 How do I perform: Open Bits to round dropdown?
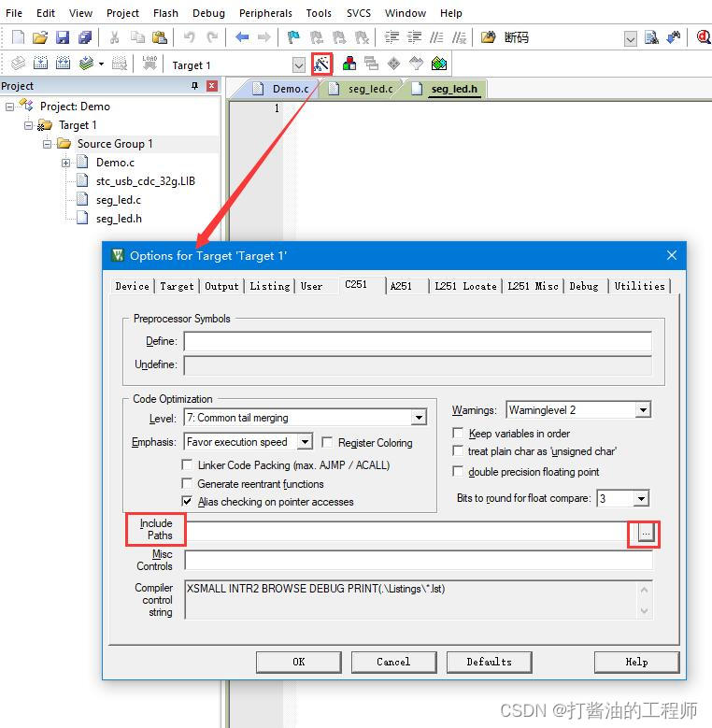[x=641, y=499]
